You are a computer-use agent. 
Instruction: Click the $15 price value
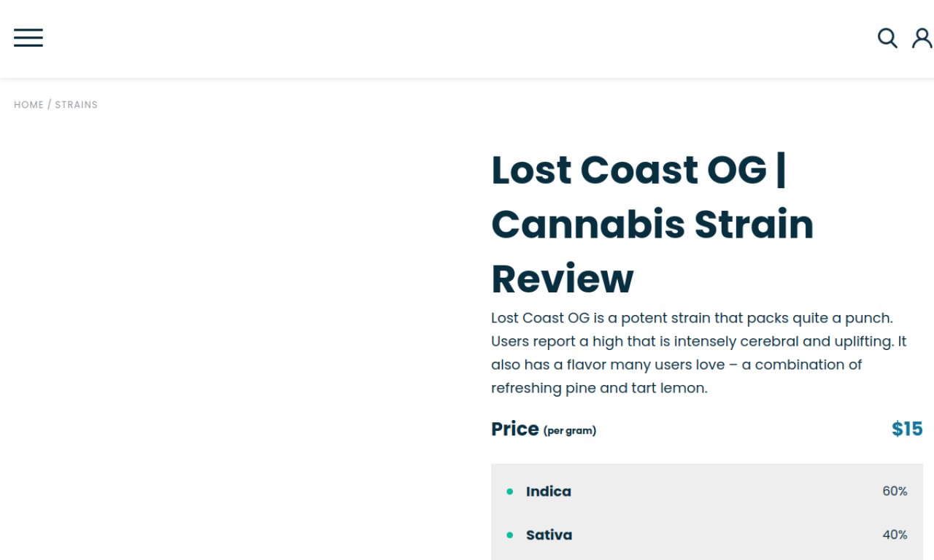pyautogui.click(x=907, y=429)
